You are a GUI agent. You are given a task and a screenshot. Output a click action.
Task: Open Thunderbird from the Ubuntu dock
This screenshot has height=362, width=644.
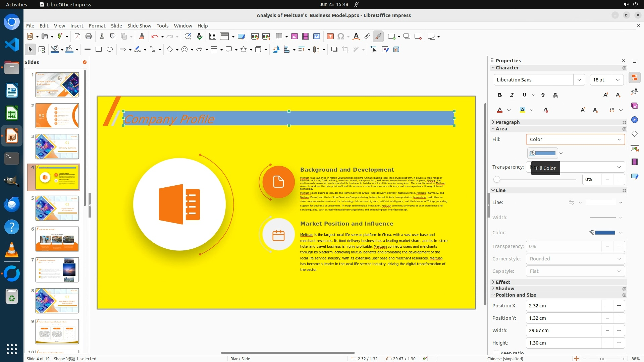point(12,204)
